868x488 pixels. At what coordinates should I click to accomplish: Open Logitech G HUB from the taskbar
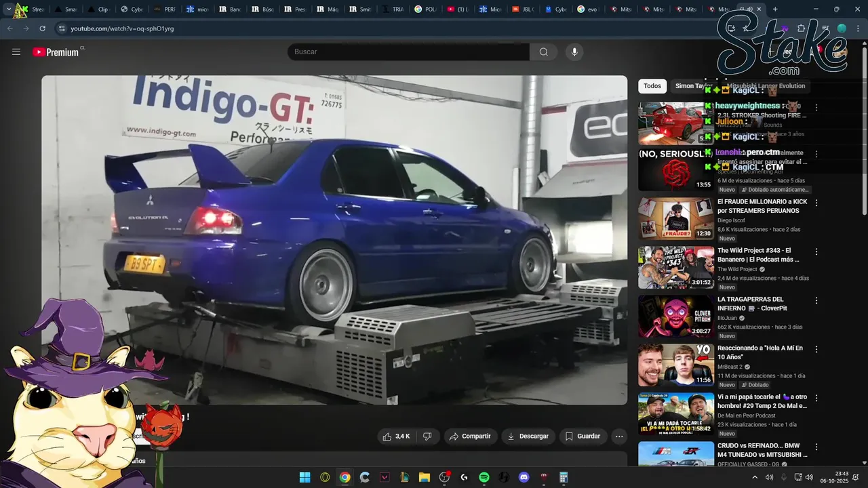click(x=464, y=477)
